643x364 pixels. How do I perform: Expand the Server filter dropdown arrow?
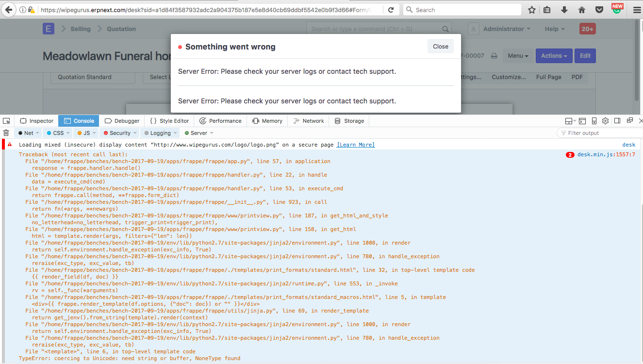coord(212,133)
